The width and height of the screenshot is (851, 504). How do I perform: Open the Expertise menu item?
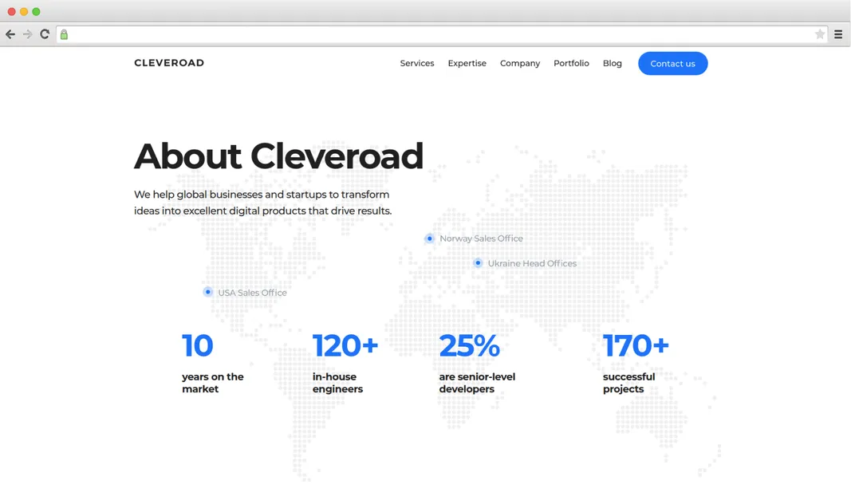pos(467,64)
